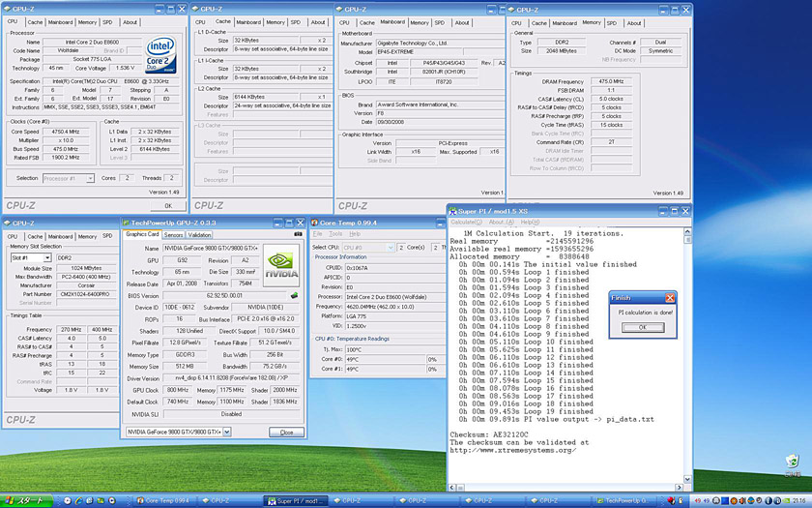Open the Tools menu in Core Temp

pyautogui.click(x=335, y=234)
